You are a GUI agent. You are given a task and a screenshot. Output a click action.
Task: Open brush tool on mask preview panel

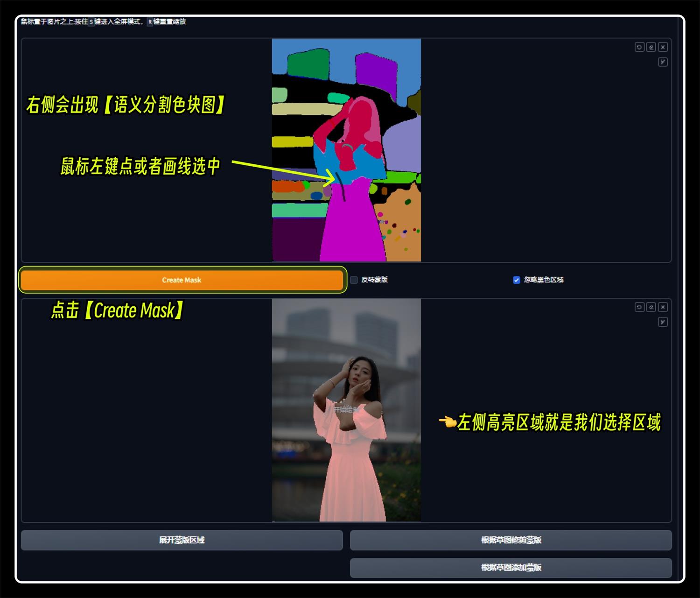(x=663, y=322)
